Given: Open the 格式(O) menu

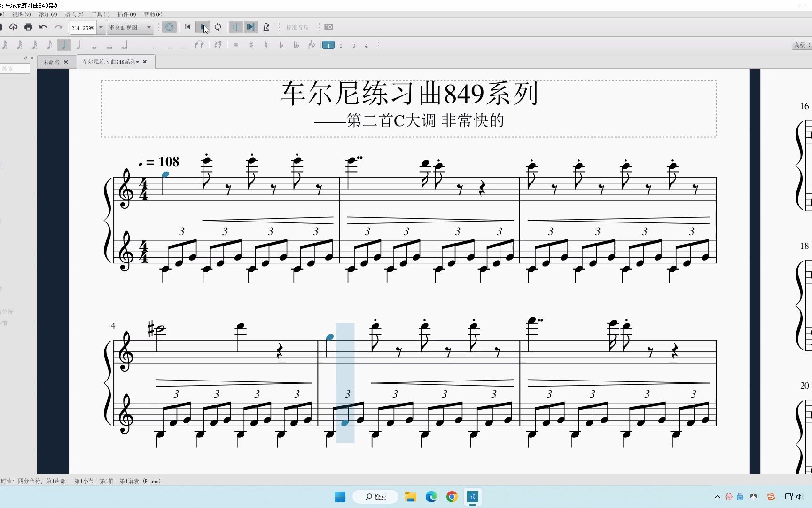Looking at the screenshot, I should click(74, 15).
